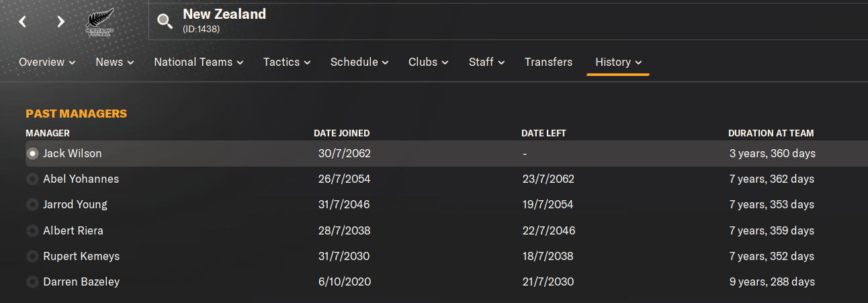
Task: Open search with the magnifying glass icon
Action: (x=165, y=21)
